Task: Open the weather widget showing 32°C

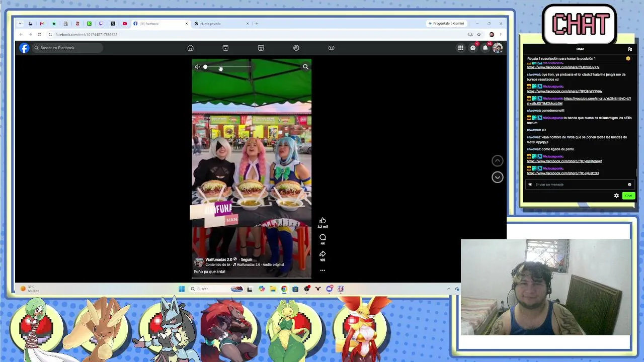Action: (30, 289)
